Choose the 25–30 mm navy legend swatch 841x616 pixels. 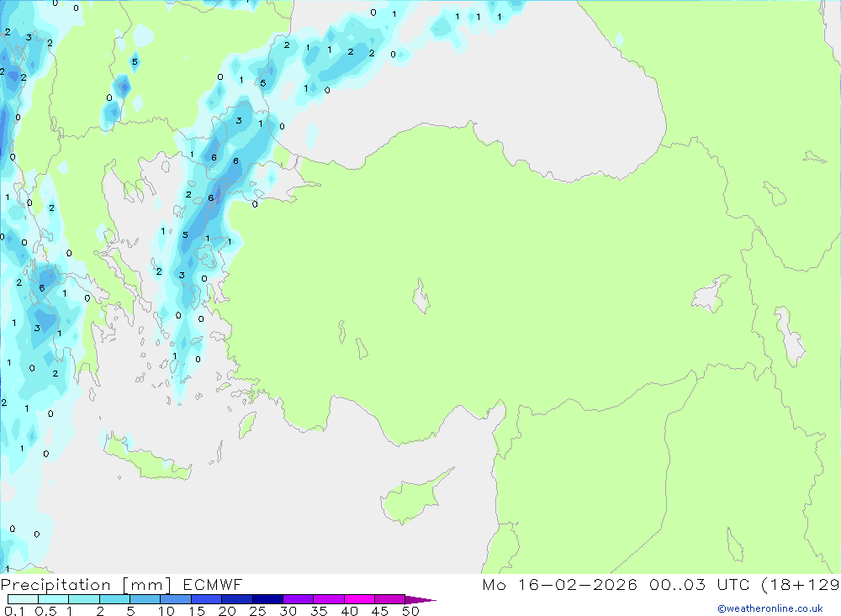[267, 599]
